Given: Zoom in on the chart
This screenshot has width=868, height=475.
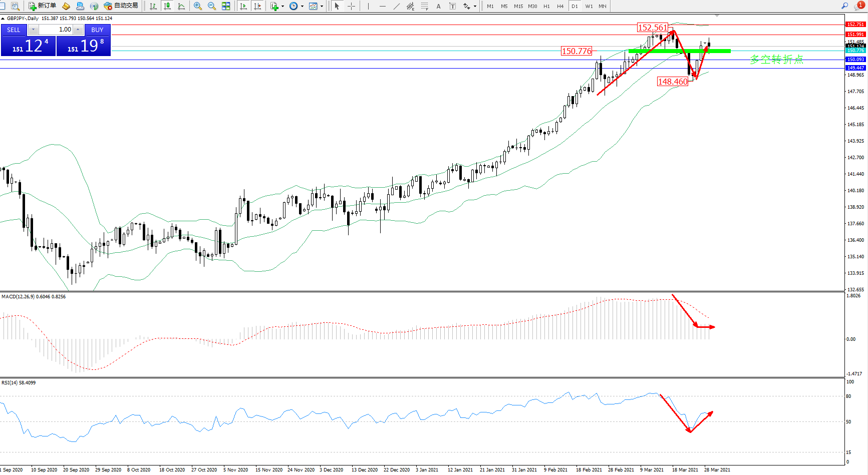Looking at the screenshot, I should pyautogui.click(x=198, y=6).
